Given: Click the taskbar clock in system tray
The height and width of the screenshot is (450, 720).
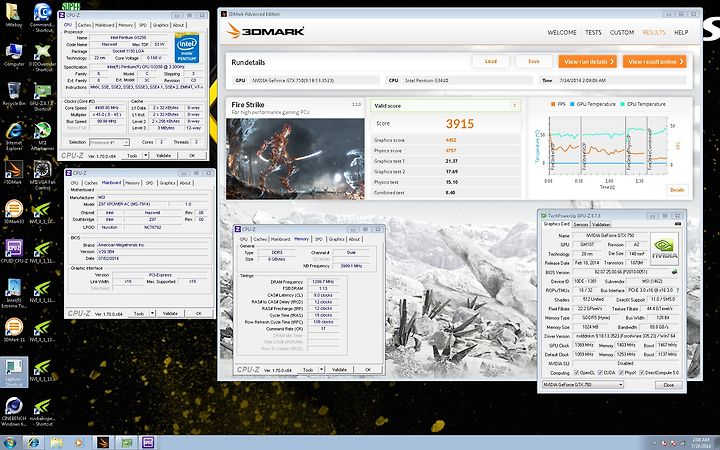Looking at the screenshot, I should pyautogui.click(x=700, y=443).
